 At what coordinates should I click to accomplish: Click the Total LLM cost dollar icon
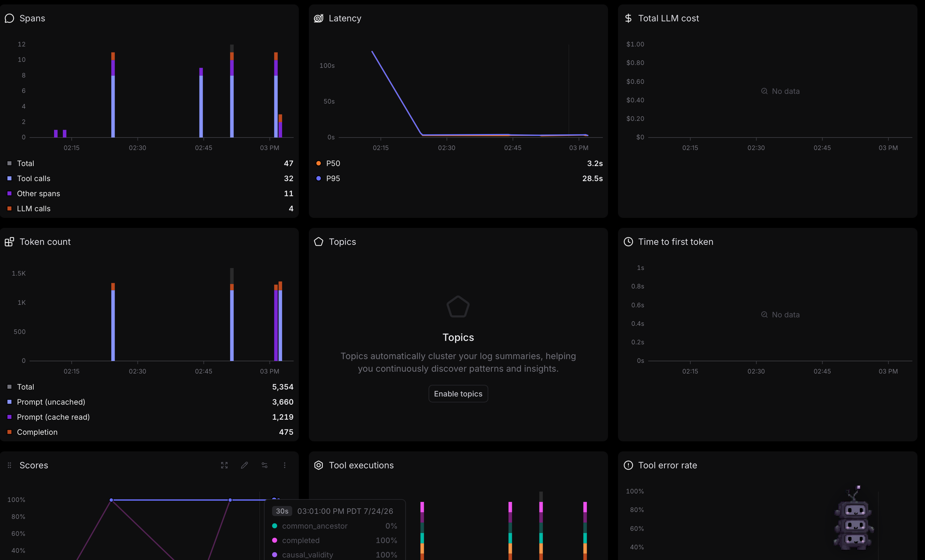click(628, 18)
